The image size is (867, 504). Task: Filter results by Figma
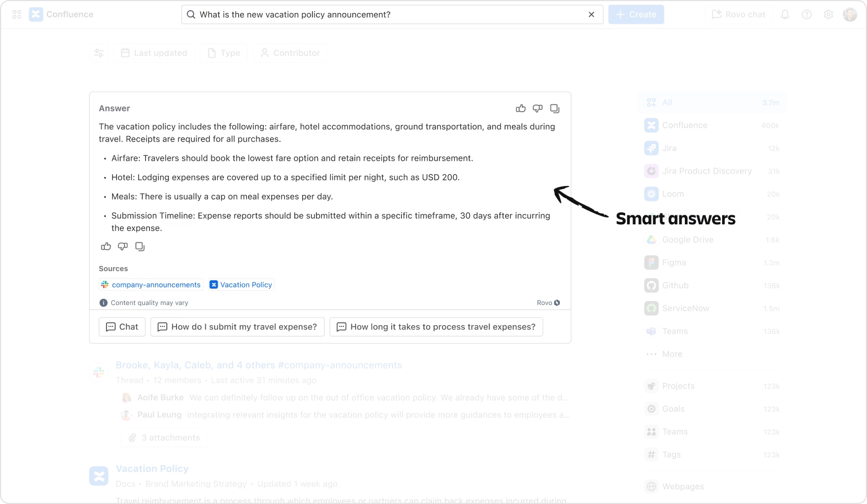click(x=713, y=263)
